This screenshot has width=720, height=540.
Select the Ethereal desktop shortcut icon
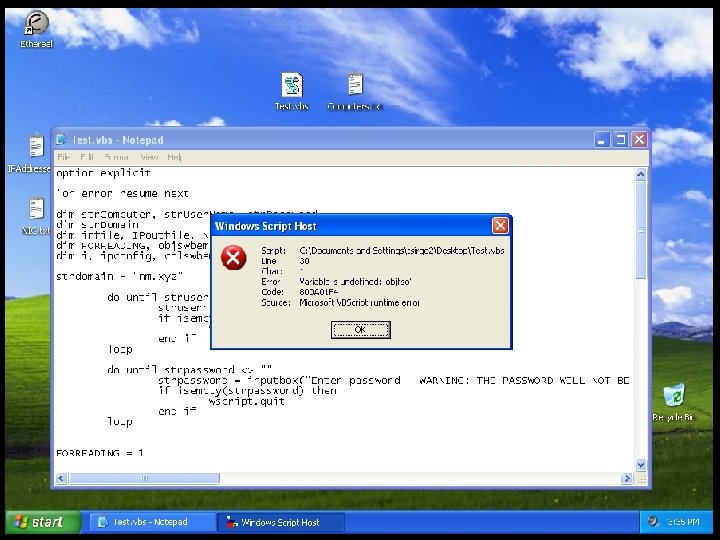tap(36, 23)
